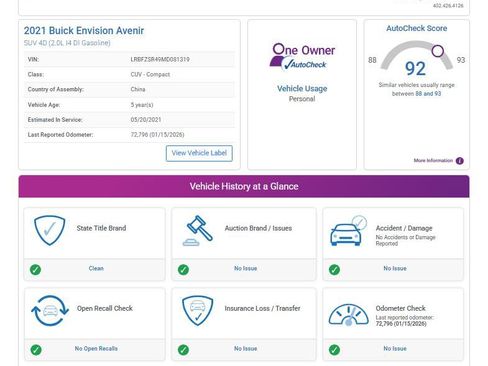This screenshot has height=366, width=488.
Task: Click the Last Reported Odometer value in details
Action: (x=157, y=135)
